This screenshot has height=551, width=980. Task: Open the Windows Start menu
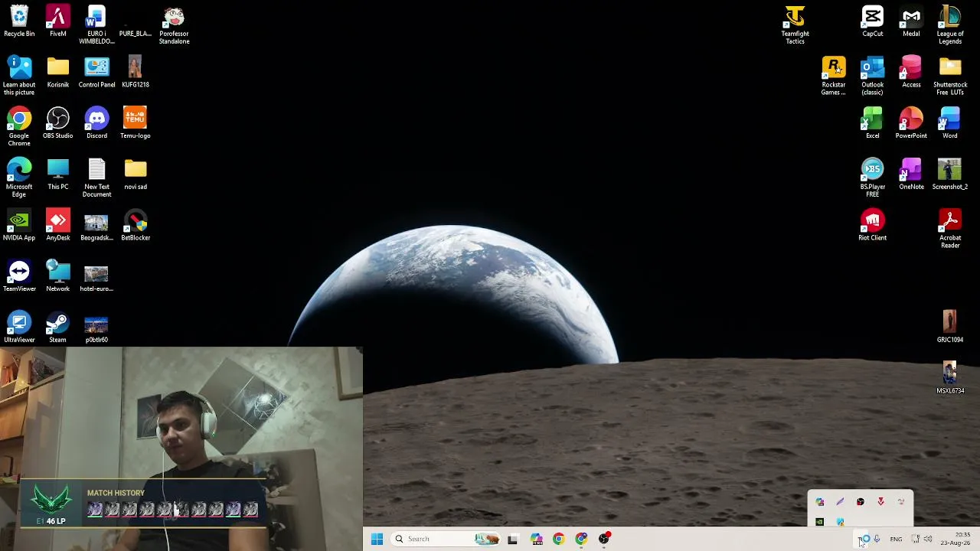click(377, 539)
